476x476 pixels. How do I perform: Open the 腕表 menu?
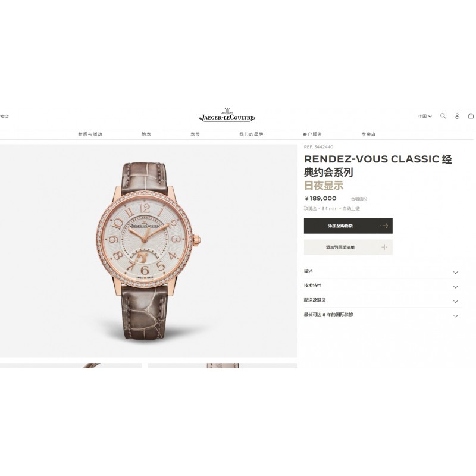click(x=146, y=134)
